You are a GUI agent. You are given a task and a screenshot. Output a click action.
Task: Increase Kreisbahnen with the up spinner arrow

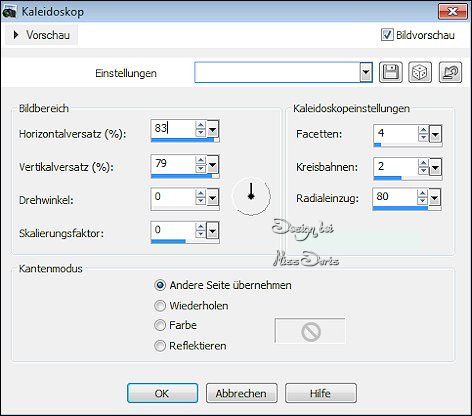click(423, 163)
